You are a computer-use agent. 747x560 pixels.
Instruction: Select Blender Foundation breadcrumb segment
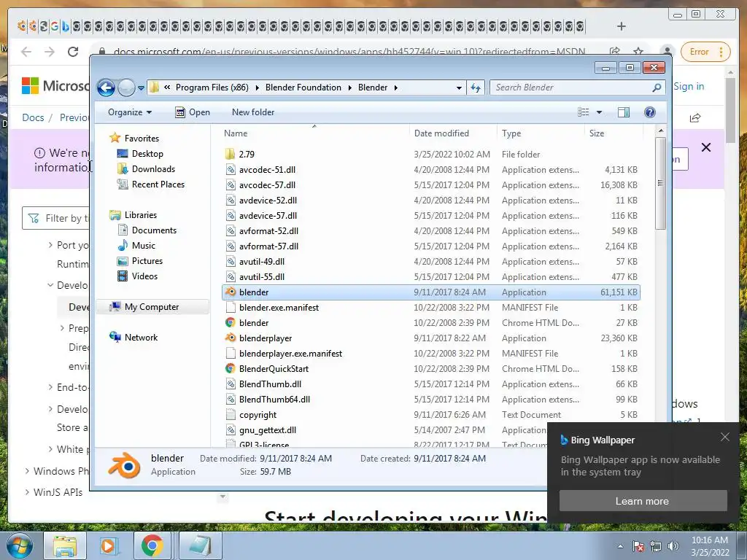303,87
